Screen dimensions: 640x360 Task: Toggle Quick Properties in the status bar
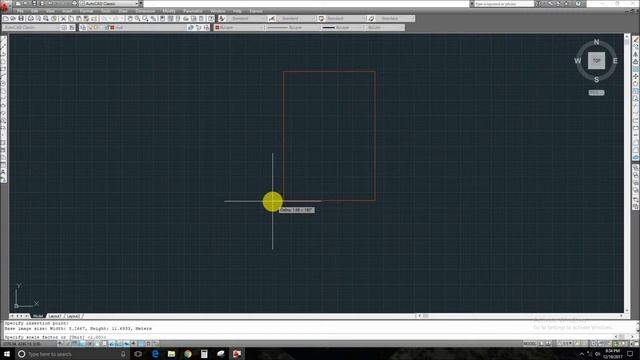(x=148, y=344)
